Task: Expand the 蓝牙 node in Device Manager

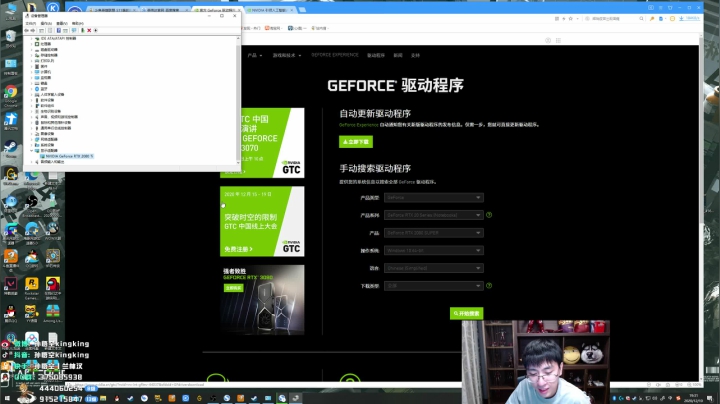Action: coord(31,89)
